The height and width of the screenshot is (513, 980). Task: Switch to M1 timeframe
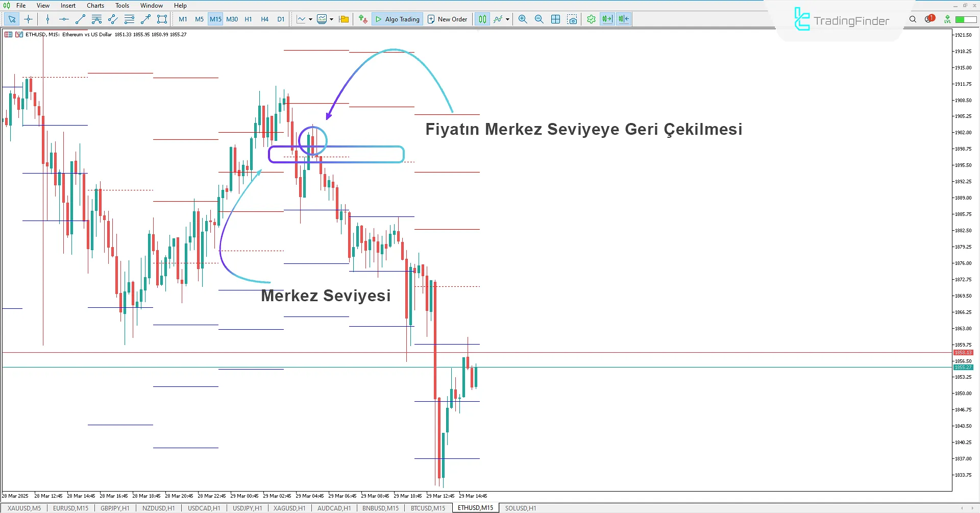(x=183, y=19)
